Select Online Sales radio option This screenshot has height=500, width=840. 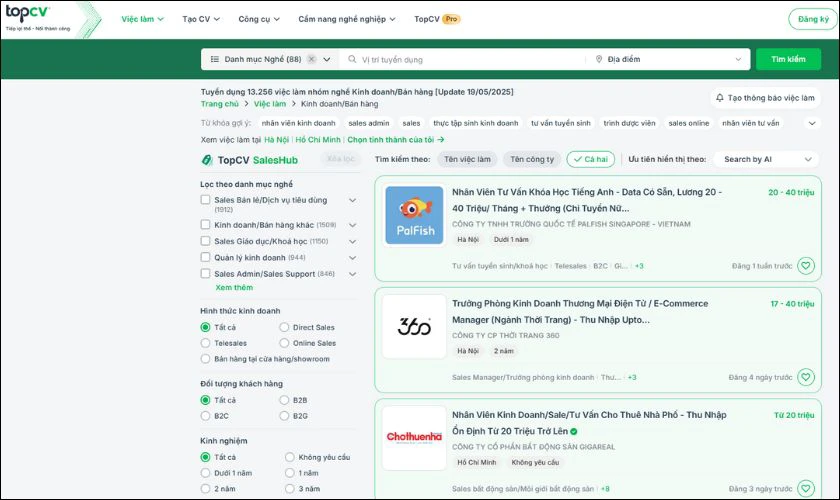[284, 342]
